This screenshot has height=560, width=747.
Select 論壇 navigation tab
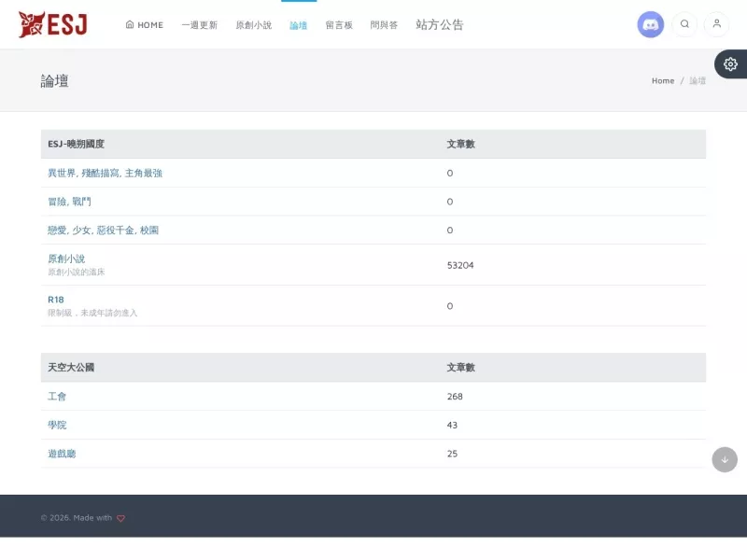coord(298,25)
